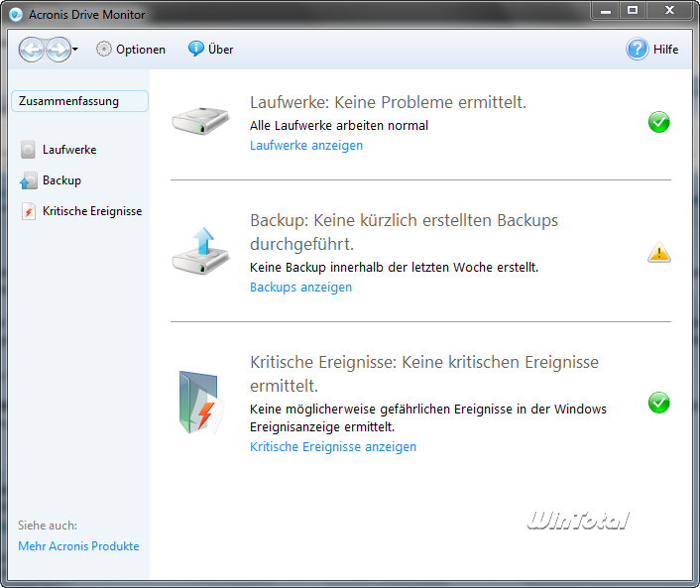The image size is (700, 588).
Task: Click the back navigation arrow
Action: (x=32, y=50)
